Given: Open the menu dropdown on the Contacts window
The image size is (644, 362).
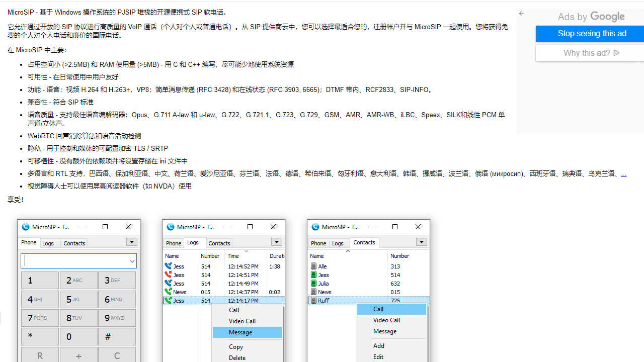Looking at the screenshot, I should (x=421, y=242).
